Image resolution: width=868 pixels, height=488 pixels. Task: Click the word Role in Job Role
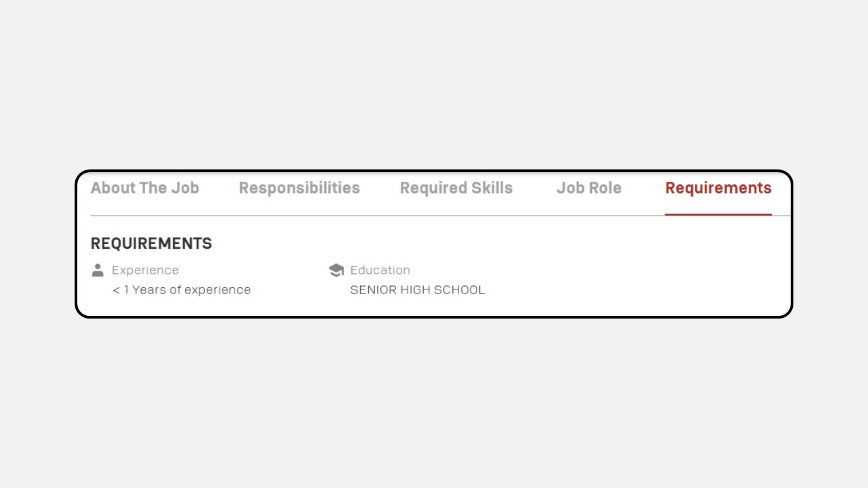(x=605, y=188)
